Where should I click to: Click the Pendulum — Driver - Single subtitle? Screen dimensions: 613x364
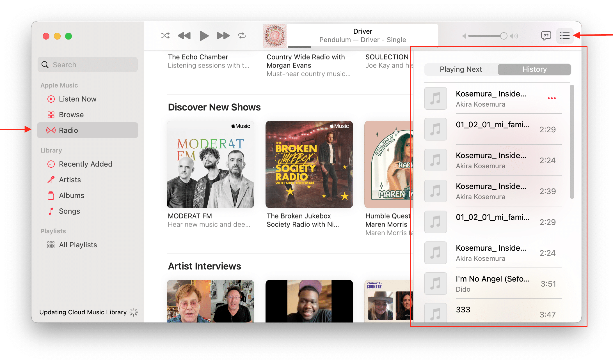pos(363,40)
